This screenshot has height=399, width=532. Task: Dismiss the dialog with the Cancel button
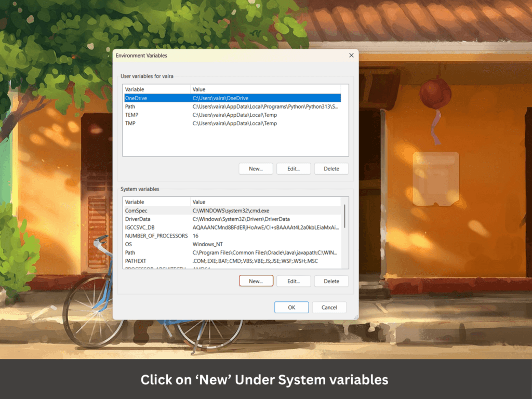(329, 308)
